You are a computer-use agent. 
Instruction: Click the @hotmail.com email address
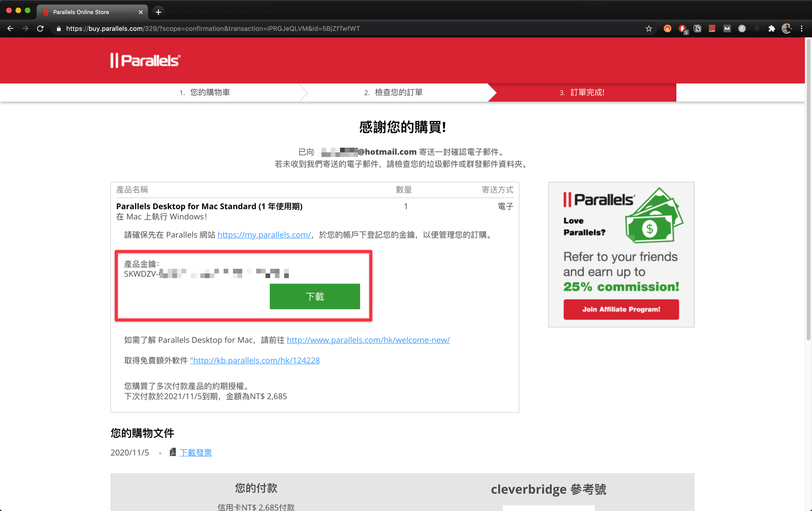(x=369, y=152)
